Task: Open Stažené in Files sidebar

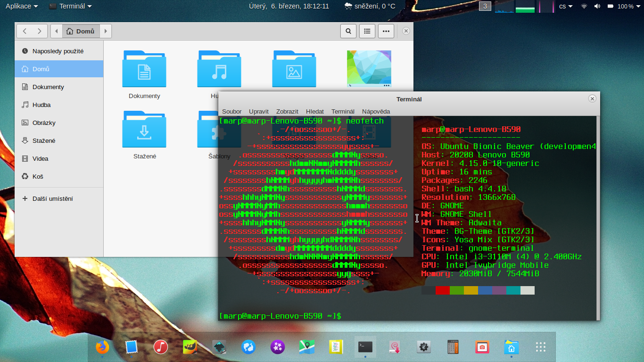Action: (59, 140)
